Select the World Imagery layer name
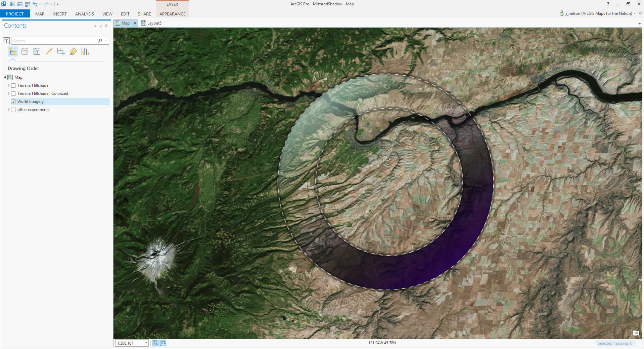This screenshot has width=644, height=349. pyautogui.click(x=31, y=102)
